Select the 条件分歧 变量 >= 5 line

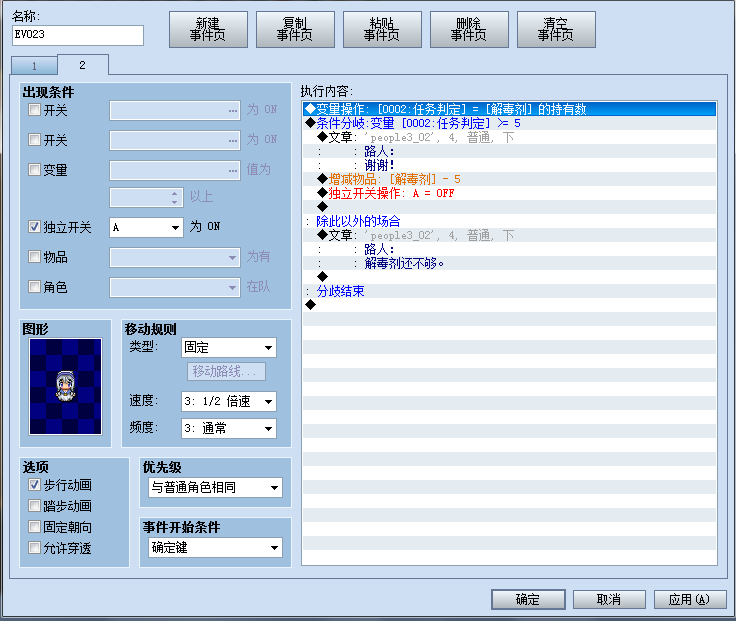pos(509,123)
